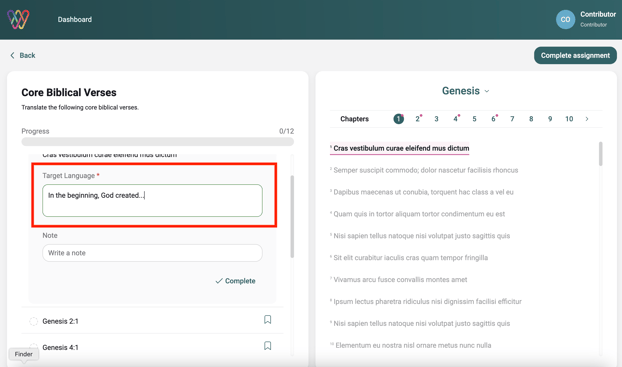Click the Complete assignment button
This screenshot has width=622, height=367.
pos(575,56)
